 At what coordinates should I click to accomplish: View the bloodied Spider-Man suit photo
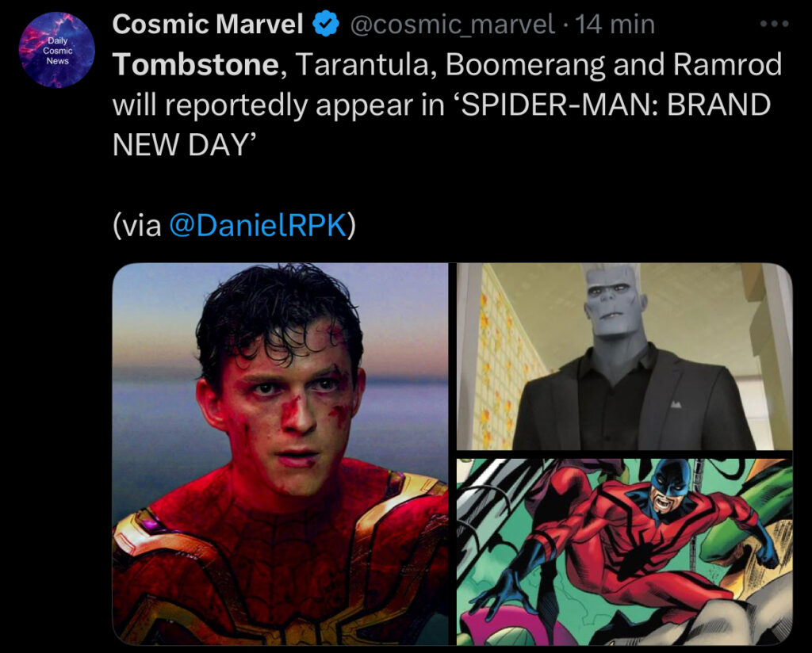(280, 454)
